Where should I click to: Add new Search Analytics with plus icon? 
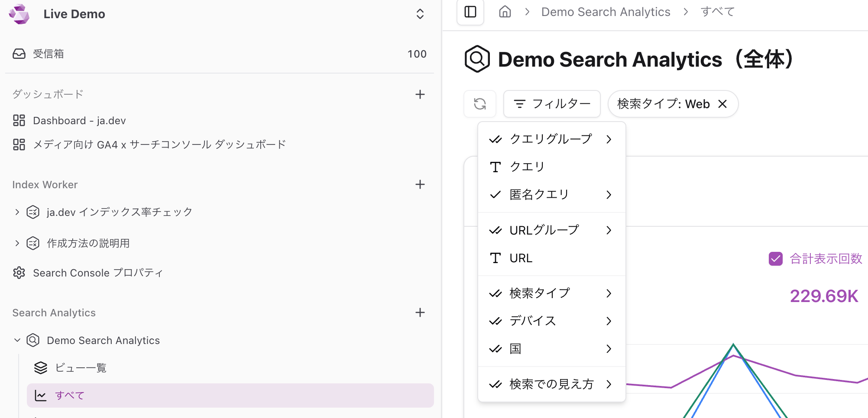pyautogui.click(x=420, y=312)
